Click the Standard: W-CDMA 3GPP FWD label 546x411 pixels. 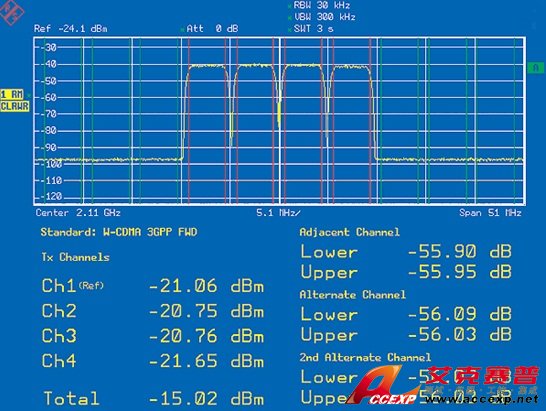pos(119,232)
